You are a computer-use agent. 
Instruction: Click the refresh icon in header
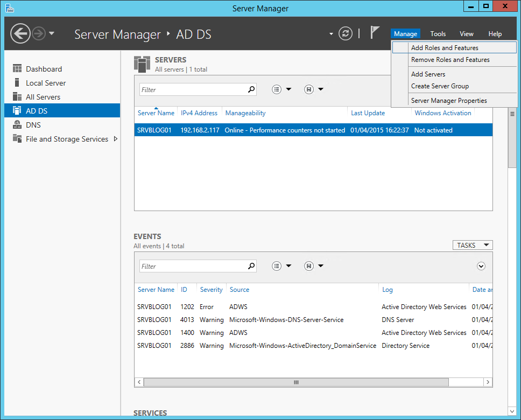(346, 34)
